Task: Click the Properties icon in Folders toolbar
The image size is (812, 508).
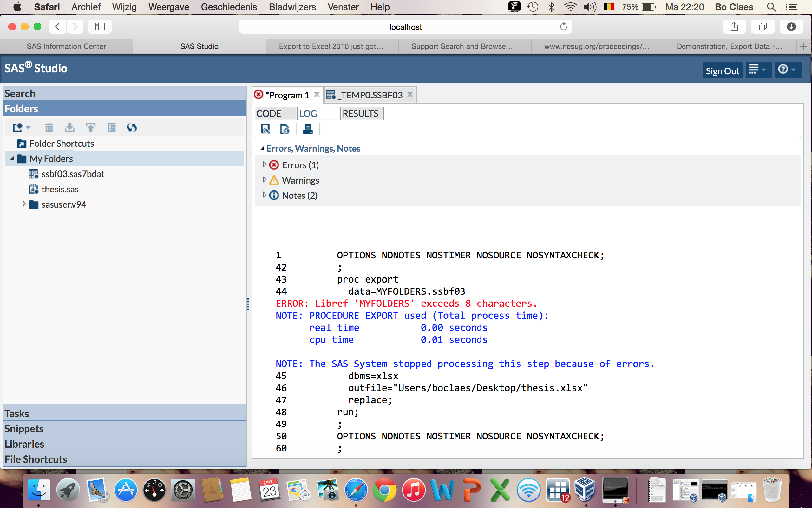Action: [x=111, y=128]
